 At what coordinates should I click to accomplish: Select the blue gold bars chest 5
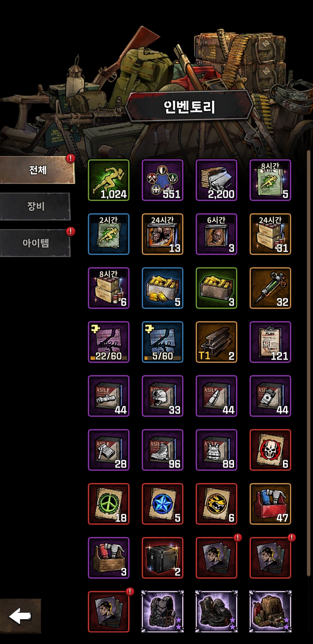pos(163,288)
